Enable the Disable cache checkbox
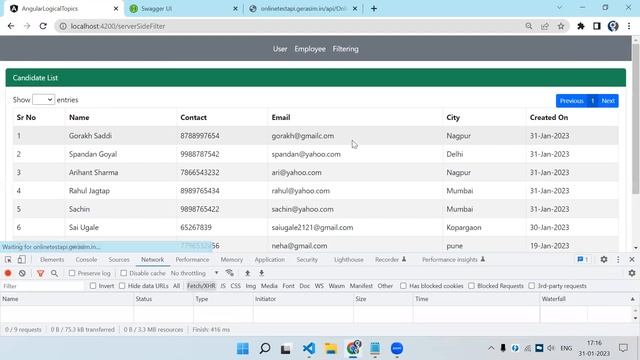This screenshot has width=640, height=360. tap(124, 273)
